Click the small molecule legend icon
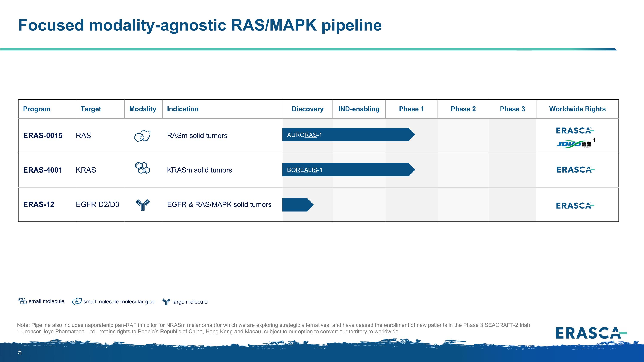Screen dimensions: 644x362 (23, 301)
